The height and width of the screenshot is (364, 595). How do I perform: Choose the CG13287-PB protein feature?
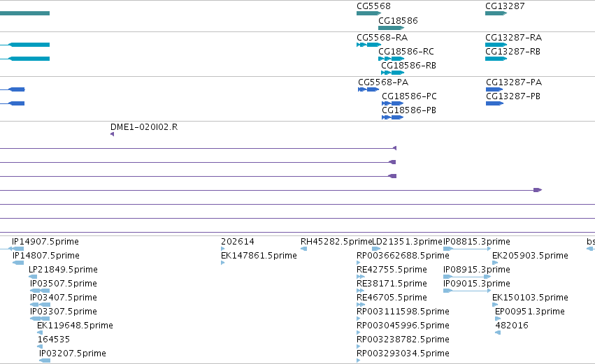tap(494, 103)
